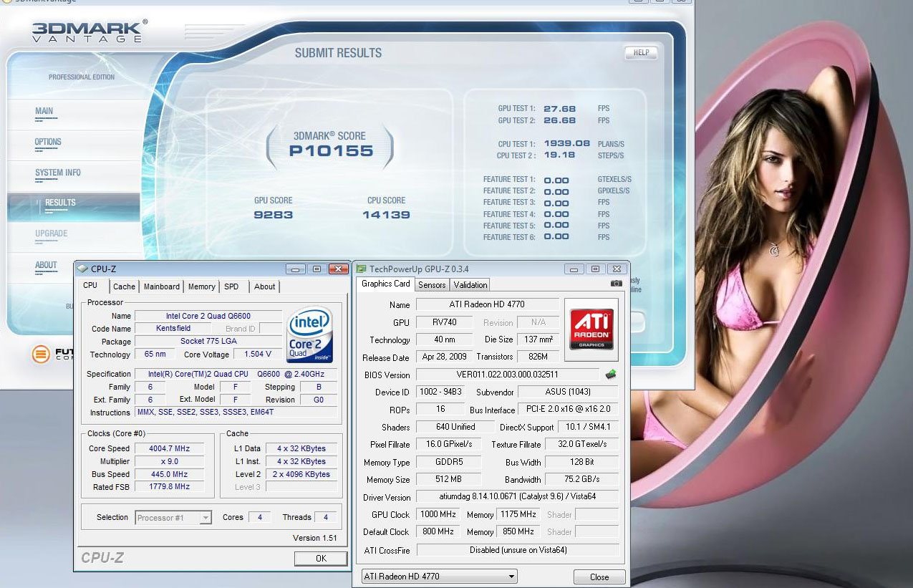Select the Graphics Card tab in GPU-Z
This screenshot has height=588, width=913.
[x=385, y=284]
